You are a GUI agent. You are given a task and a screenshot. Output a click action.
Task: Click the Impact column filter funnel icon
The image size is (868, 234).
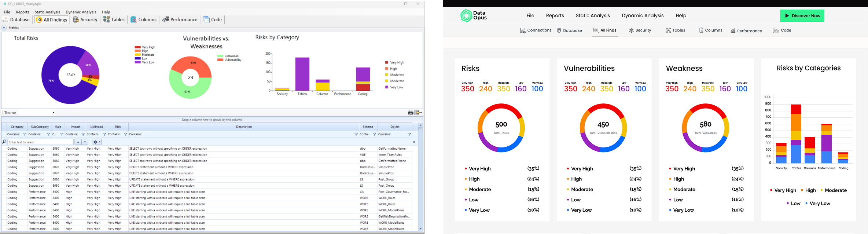tap(83, 134)
